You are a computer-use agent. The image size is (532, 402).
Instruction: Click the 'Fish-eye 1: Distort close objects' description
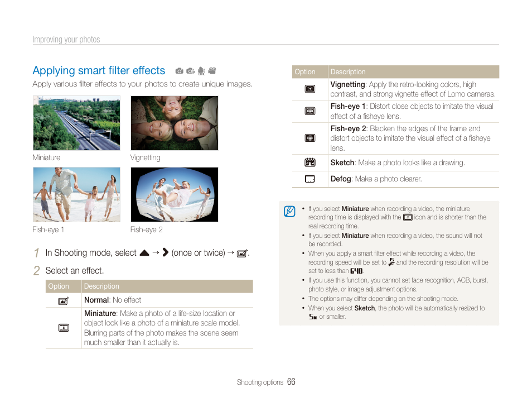pyautogui.click(x=412, y=111)
